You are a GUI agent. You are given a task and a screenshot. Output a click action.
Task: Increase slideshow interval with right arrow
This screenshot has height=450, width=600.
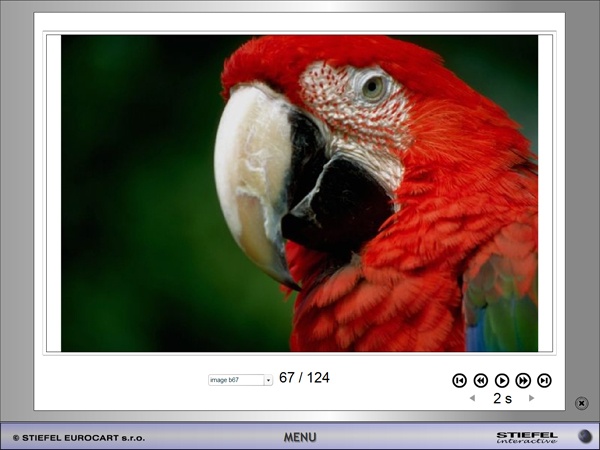tap(532, 398)
